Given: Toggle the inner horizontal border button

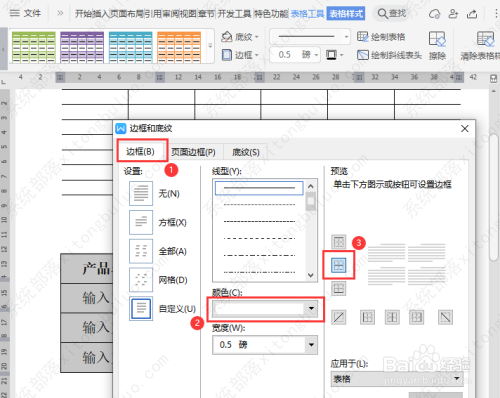Looking at the screenshot, I should [x=339, y=265].
